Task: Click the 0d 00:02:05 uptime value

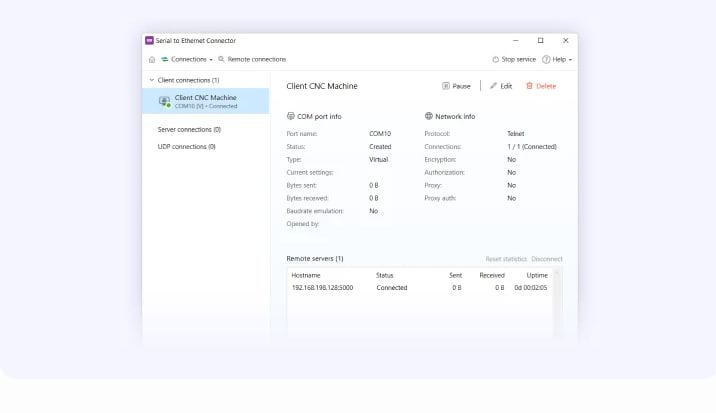Action: (531, 288)
